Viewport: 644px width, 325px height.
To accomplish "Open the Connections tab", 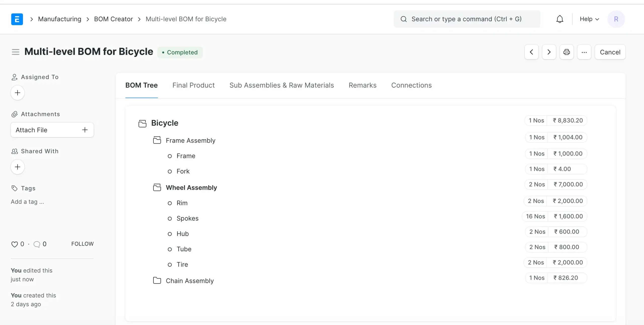I will pos(411,85).
